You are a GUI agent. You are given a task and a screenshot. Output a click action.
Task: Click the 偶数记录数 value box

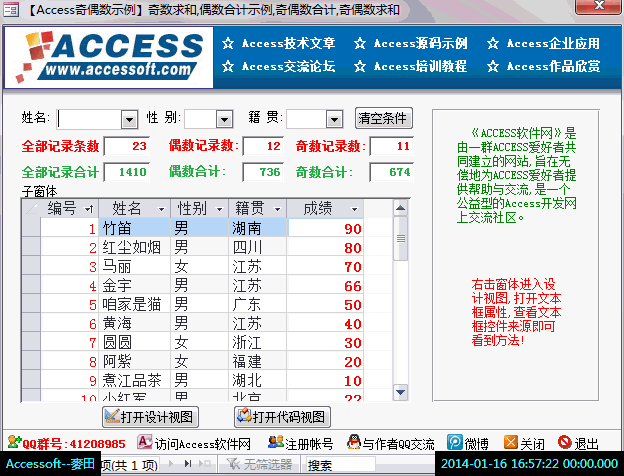tap(263, 146)
